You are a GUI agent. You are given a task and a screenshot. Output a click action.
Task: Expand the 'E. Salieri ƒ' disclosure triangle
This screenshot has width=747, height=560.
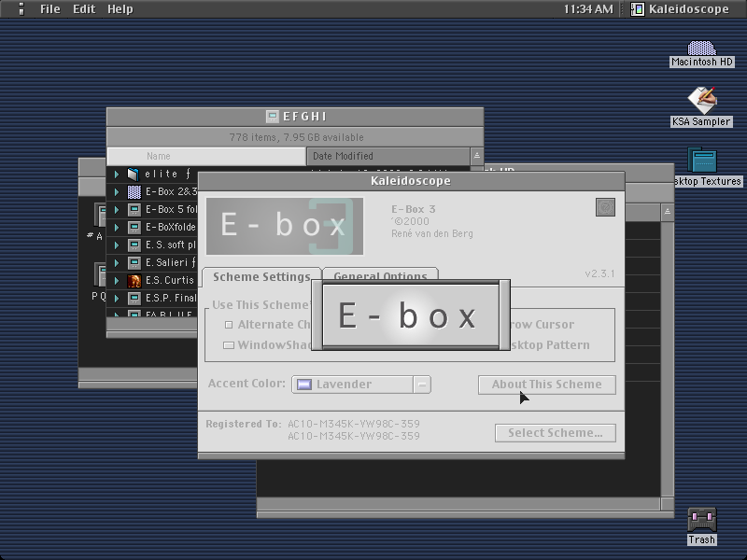coord(116,263)
